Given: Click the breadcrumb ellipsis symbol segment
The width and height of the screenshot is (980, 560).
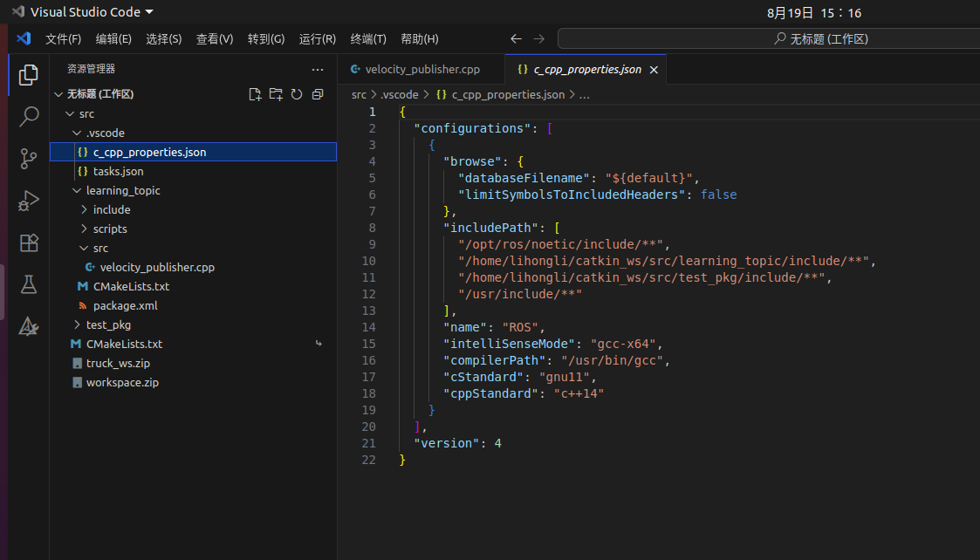Looking at the screenshot, I should [x=584, y=95].
